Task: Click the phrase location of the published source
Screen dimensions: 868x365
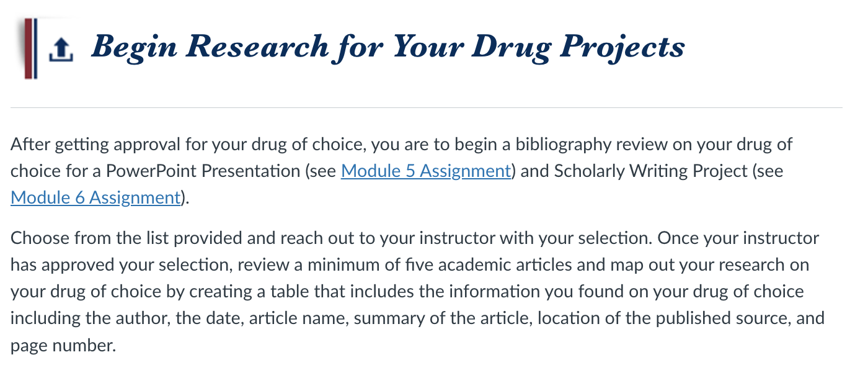Action: point(663,318)
